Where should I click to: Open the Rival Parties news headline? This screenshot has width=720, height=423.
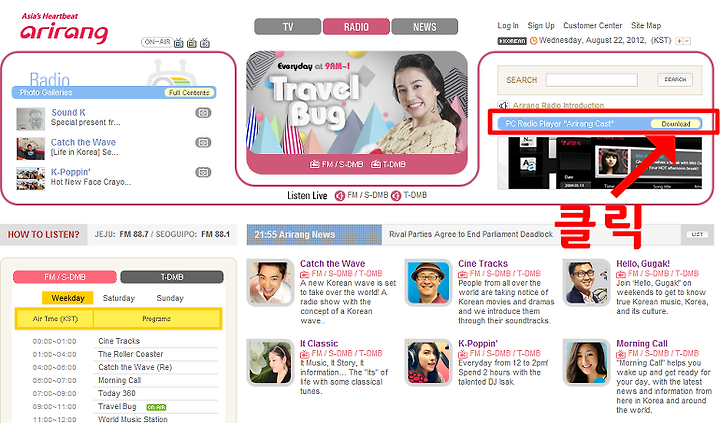(471, 234)
